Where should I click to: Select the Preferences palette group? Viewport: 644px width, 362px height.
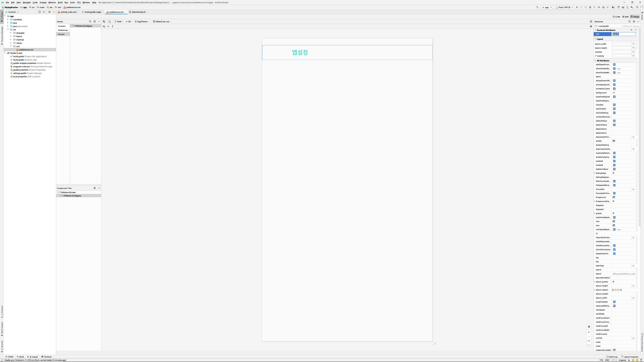pos(63,30)
